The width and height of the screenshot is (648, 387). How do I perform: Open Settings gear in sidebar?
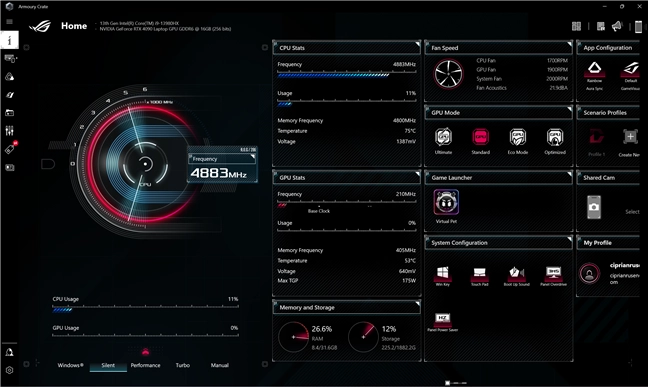click(x=10, y=370)
